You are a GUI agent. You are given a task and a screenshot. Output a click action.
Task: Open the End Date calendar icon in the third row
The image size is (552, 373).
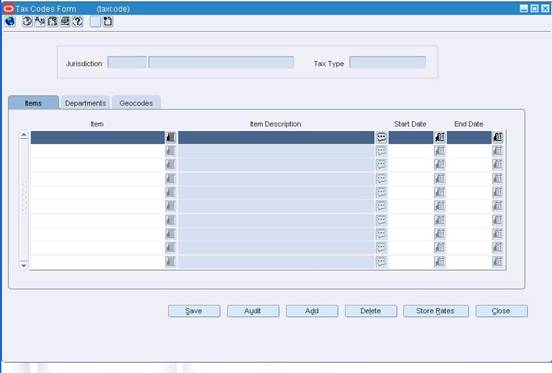point(498,165)
